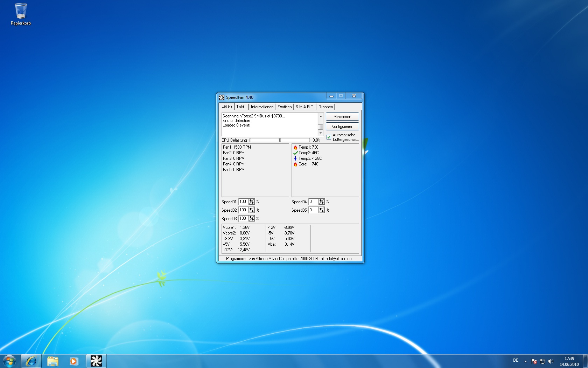
Task: Toggle the Automatische Lüftergeschwindigkeit checkbox
Action: click(x=329, y=137)
